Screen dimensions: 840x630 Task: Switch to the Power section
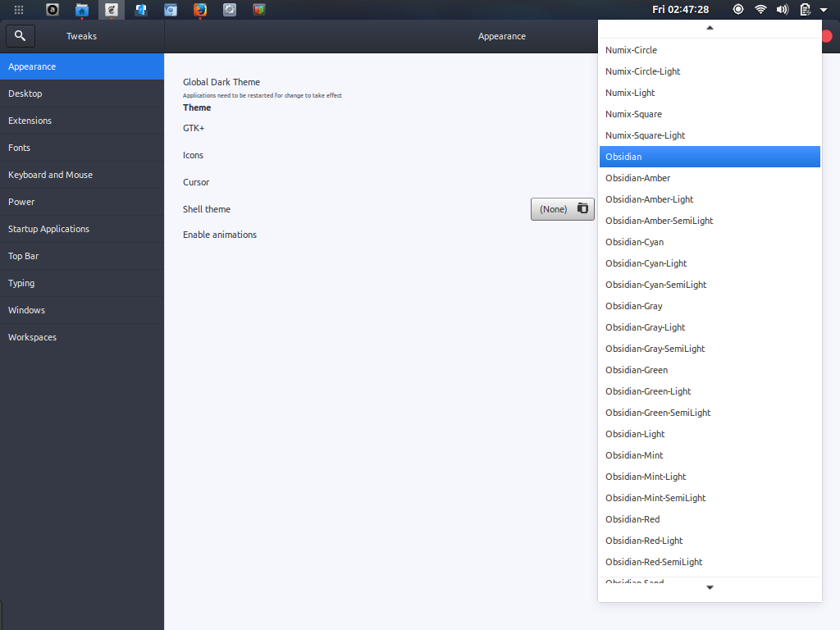(x=82, y=202)
